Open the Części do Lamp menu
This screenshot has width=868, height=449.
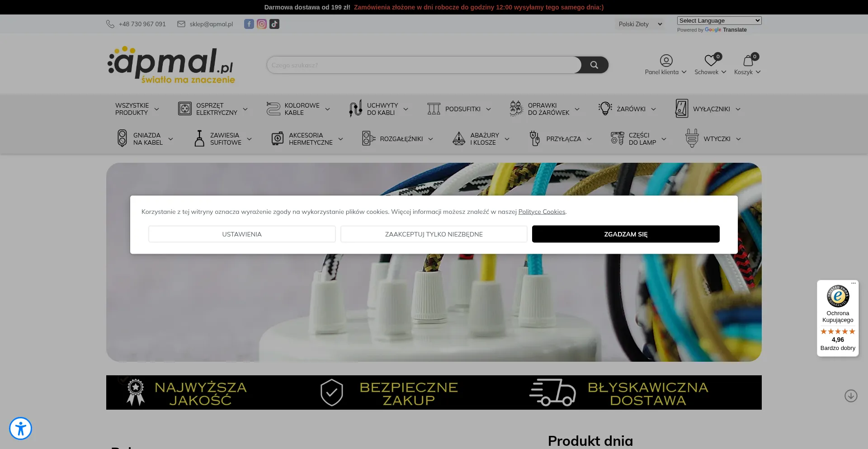coord(642,139)
